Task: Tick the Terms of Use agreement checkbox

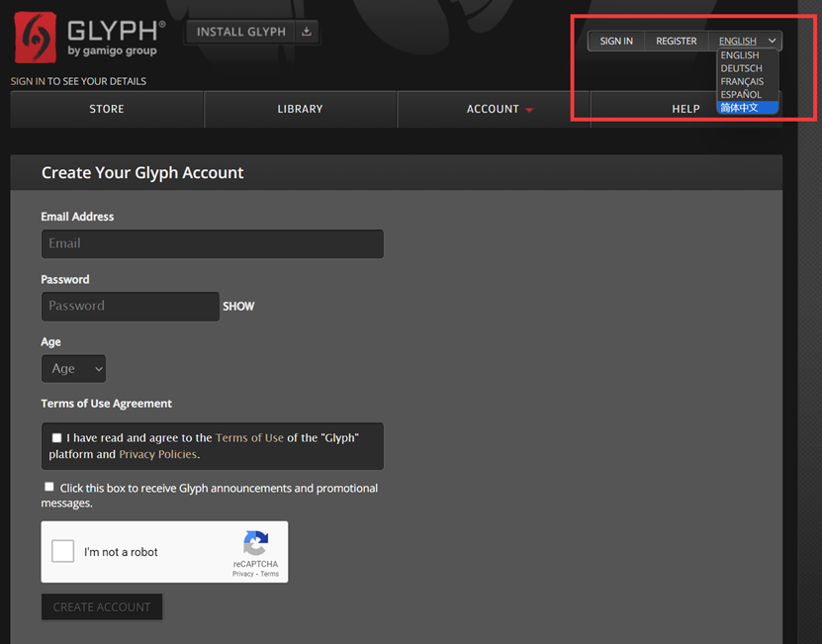Action: (x=56, y=438)
